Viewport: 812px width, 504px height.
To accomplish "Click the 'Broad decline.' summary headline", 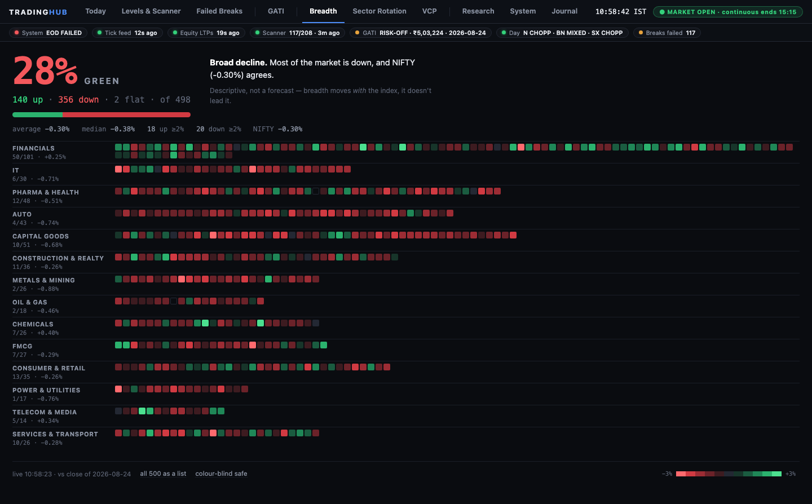I will [239, 63].
